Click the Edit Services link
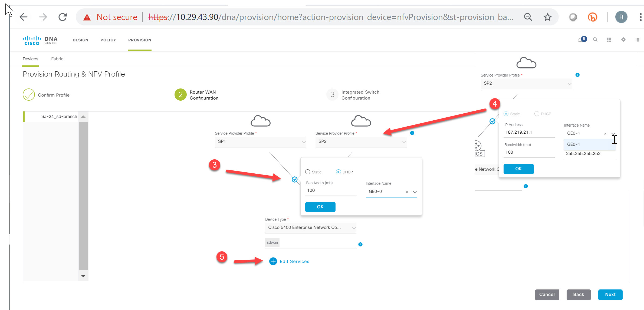Screen dimensions: 644x310 pos(294,261)
